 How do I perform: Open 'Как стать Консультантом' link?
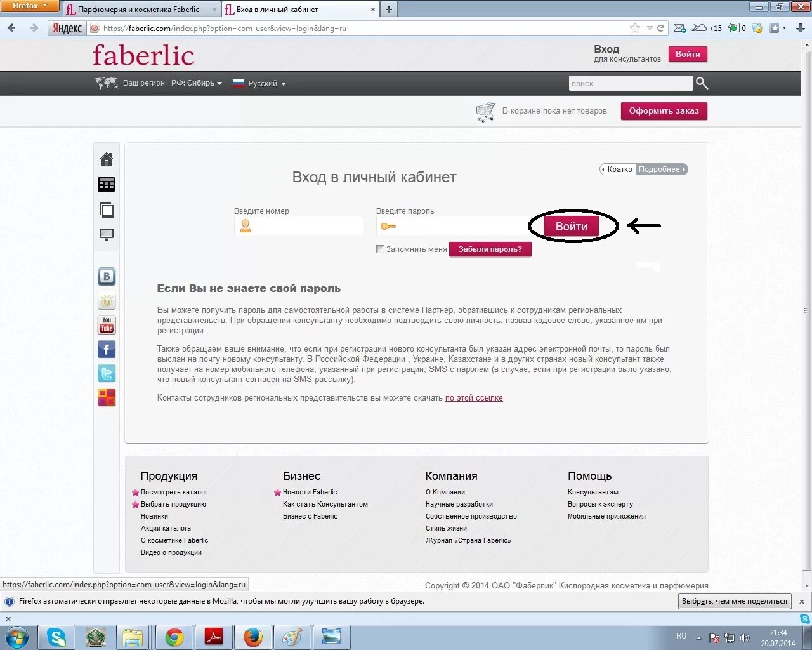tap(325, 504)
